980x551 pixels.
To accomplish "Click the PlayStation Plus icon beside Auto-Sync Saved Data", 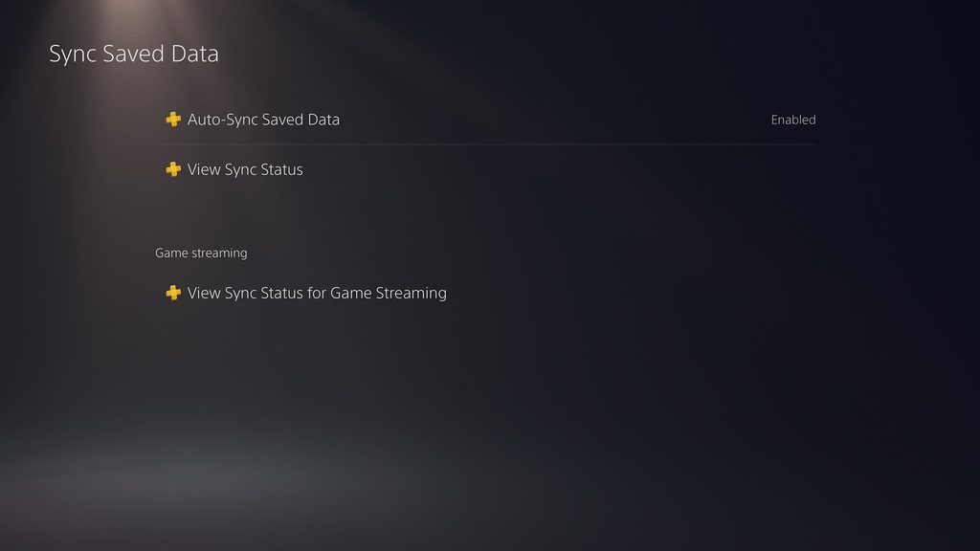I will coord(173,120).
